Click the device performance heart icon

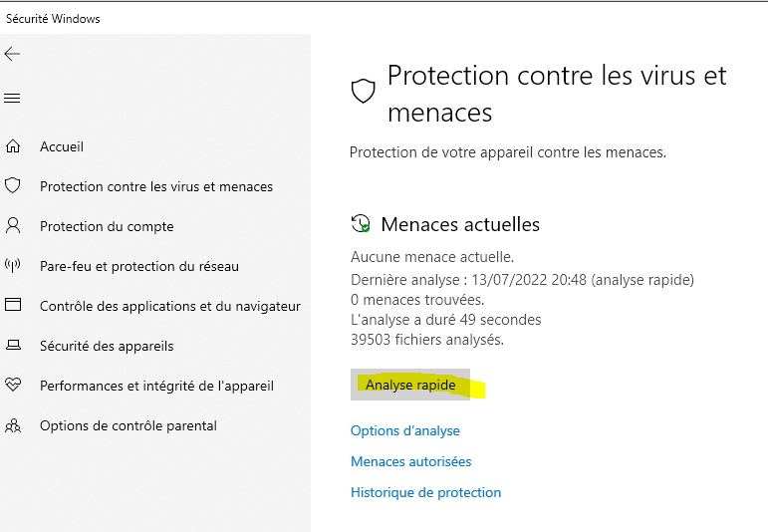[x=13, y=386]
